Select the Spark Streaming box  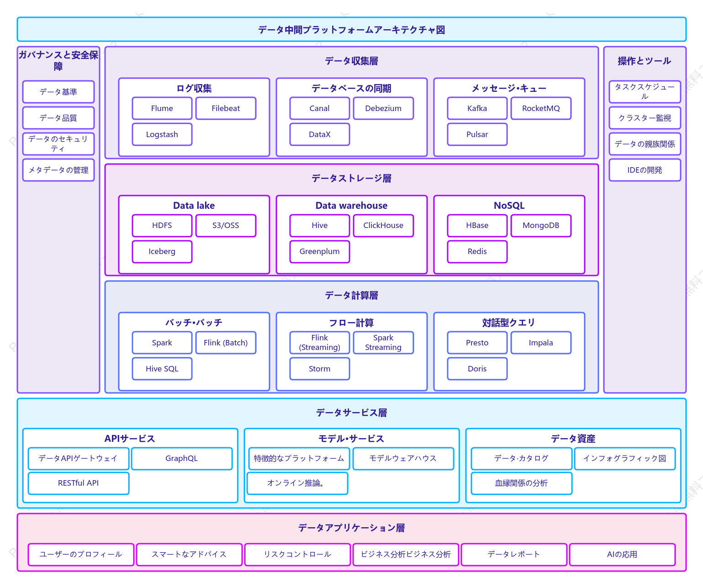pyautogui.click(x=383, y=343)
